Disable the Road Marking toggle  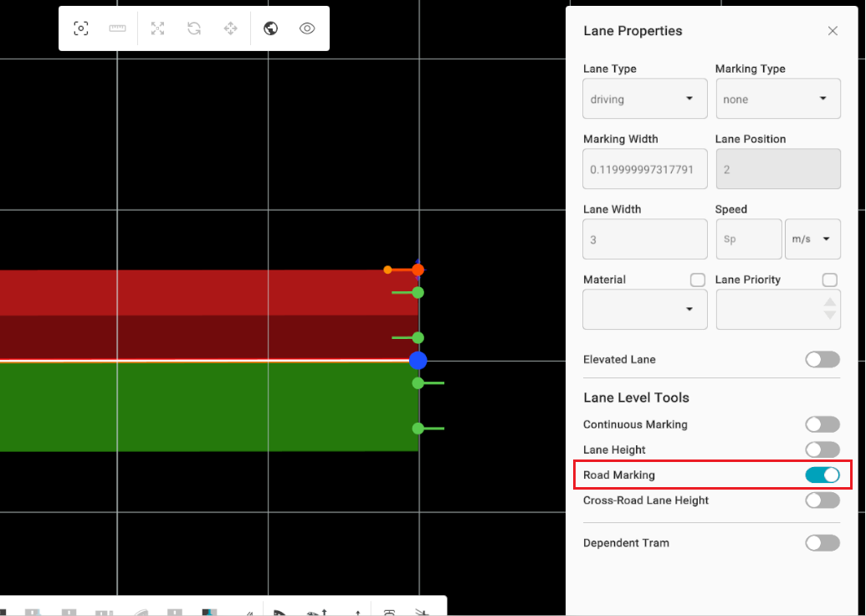[x=822, y=475]
